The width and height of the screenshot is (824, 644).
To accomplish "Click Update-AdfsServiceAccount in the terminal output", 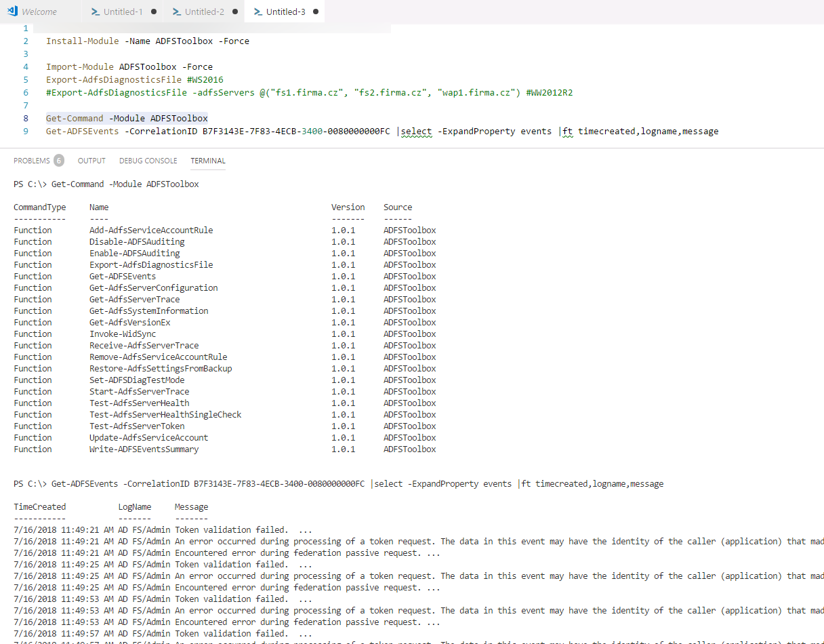I will point(149,438).
